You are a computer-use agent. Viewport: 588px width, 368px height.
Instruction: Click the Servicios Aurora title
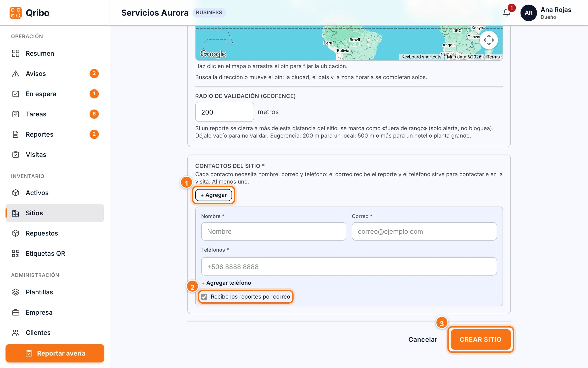(155, 13)
